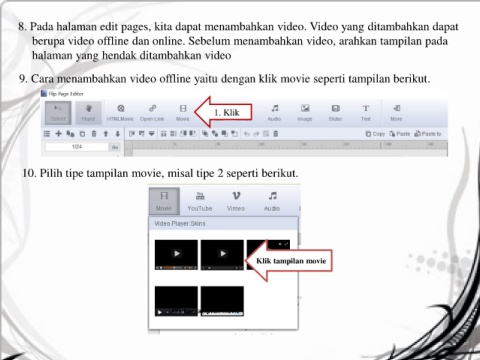The height and width of the screenshot is (360, 480).
Task: Select the Movie tool in editor toolbar
Action: (x=183, y=113)
